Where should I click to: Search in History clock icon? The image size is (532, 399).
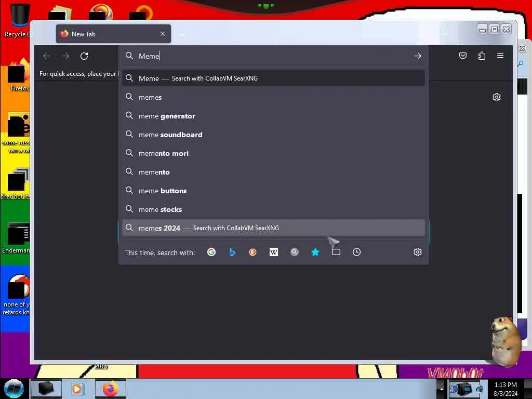356,252
